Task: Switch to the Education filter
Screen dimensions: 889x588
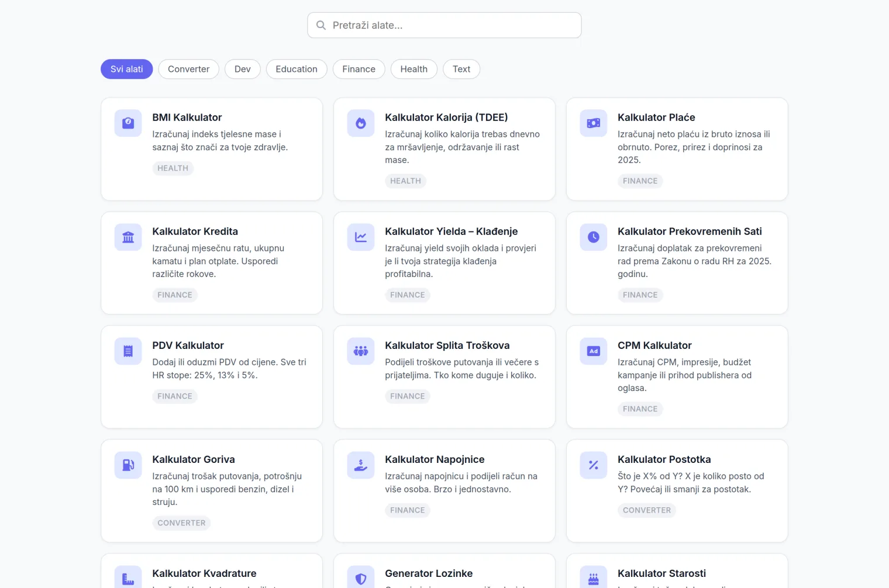Action: click(x=297, y=69)
